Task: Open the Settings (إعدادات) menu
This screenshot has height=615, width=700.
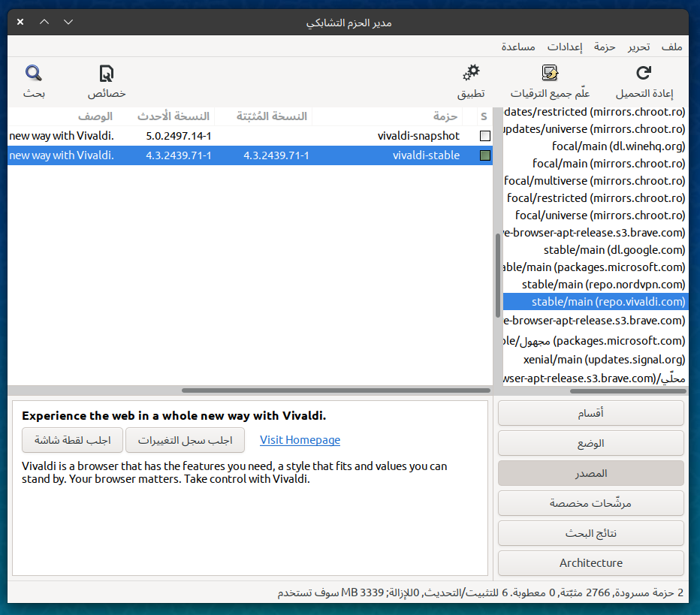Action: click(x=564, y=47)
